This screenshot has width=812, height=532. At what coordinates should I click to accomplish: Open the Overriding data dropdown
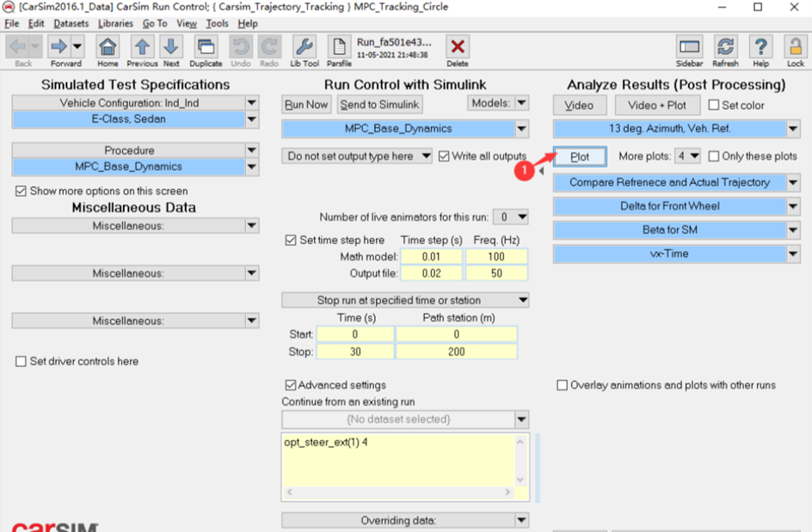tap(522, 520)
